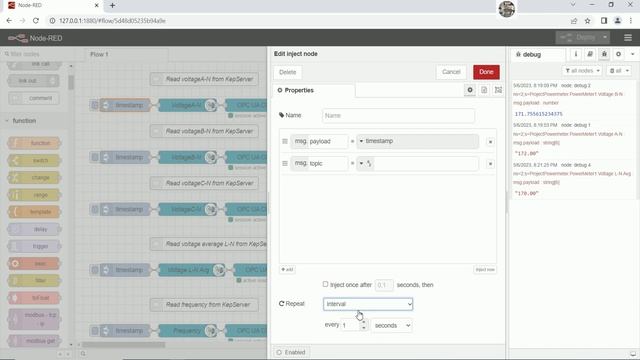Click the browser address bar

coord(306,21)
